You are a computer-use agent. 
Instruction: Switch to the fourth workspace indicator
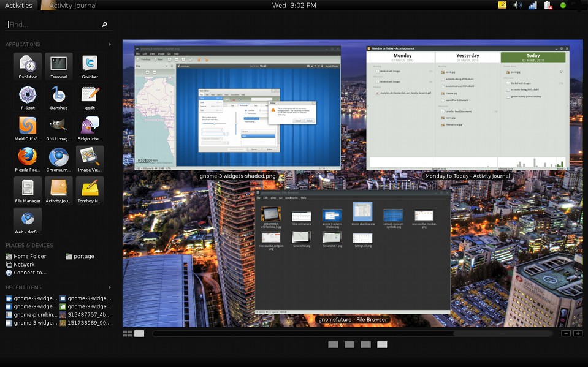(x=382, y=344)
